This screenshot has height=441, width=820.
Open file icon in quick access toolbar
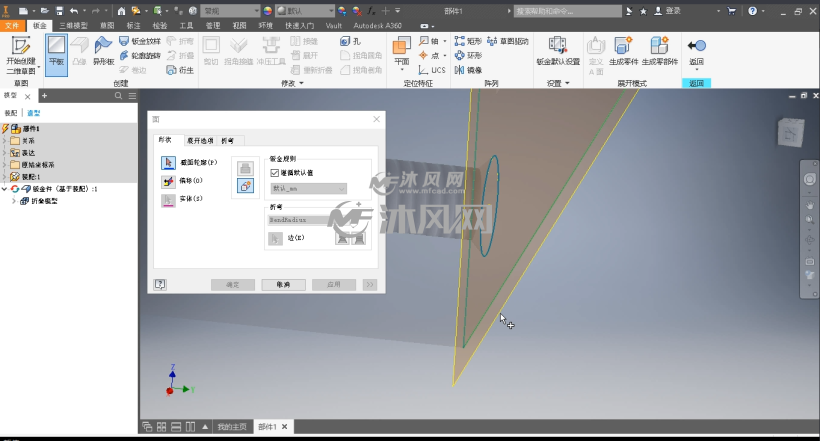[45, 11]
